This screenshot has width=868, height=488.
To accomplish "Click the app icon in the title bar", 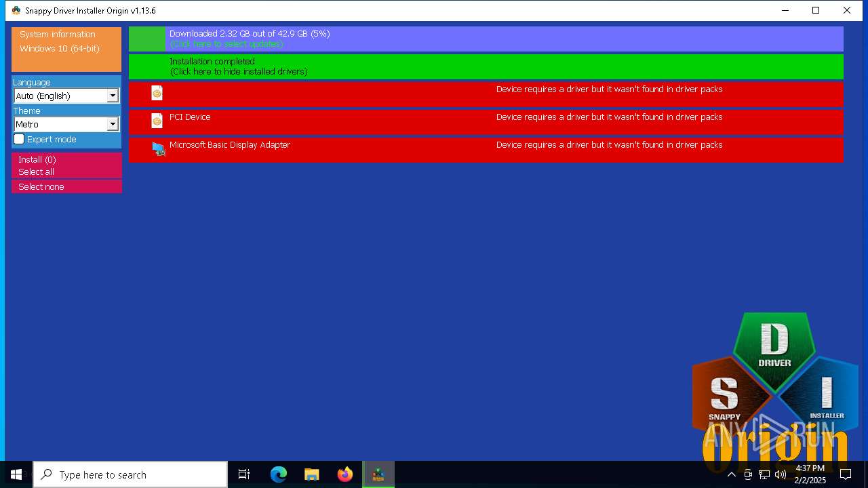I will click(16, 10).
